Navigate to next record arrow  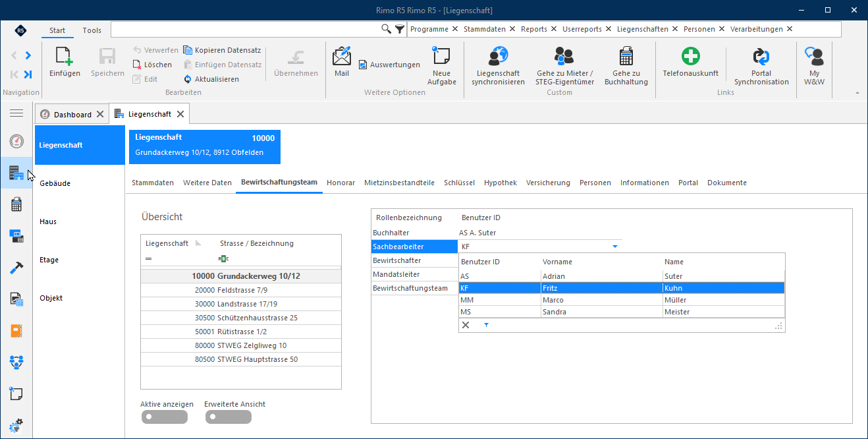28,55
